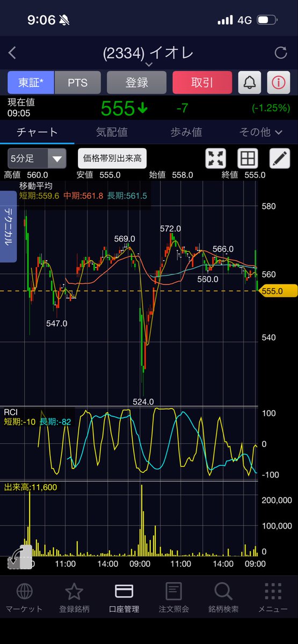Expand the その他 tab menu
Image resolution: width=298 pixels, height=644 pixels.
pos(260,131)
